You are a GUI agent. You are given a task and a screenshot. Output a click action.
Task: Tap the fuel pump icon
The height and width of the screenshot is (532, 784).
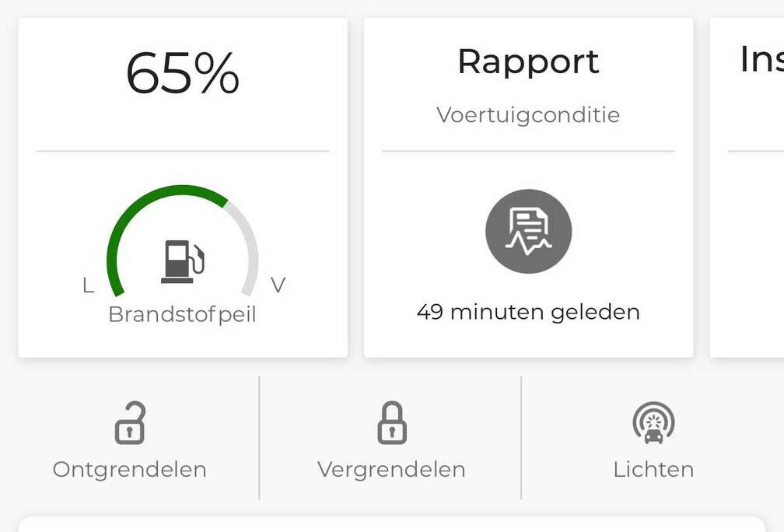(183, 261)
